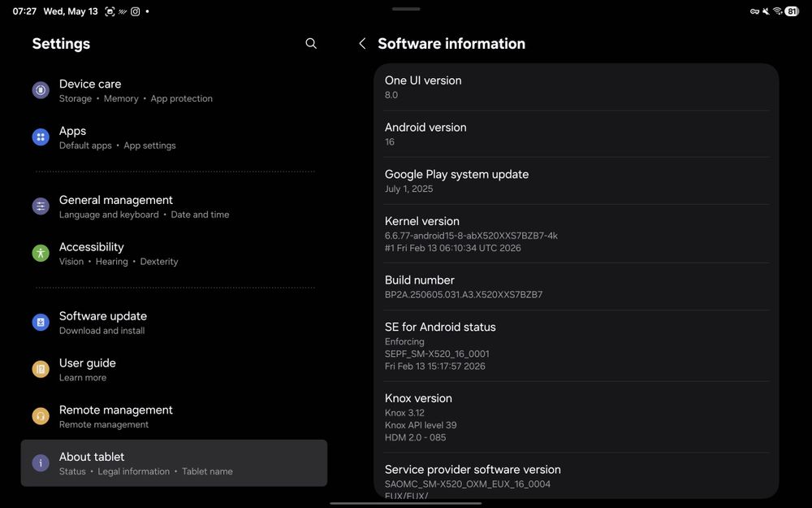The height and width of the screenshot is (508, 812).
Task: Tap the status bar script notification icon
Action: coord(123,11)
